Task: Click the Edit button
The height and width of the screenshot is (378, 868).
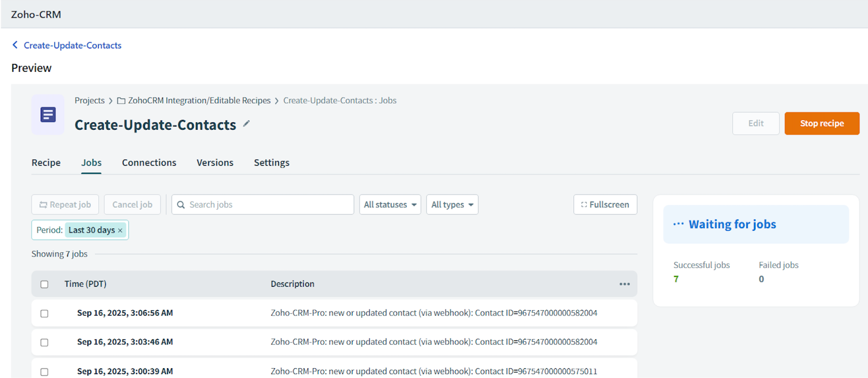Action: click(x=756, y=123)
